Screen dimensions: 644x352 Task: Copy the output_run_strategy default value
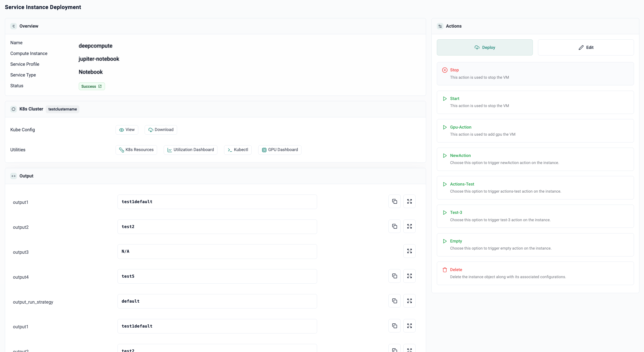click(x=394, y=301)
